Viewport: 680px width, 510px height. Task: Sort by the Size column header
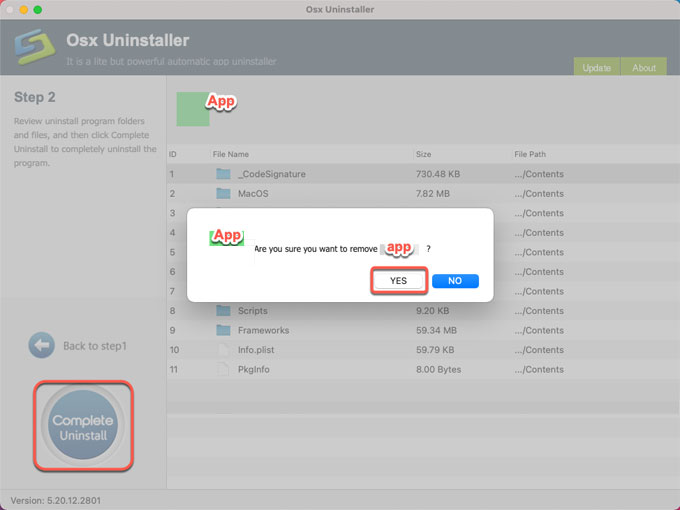click(x=424, y=154)
